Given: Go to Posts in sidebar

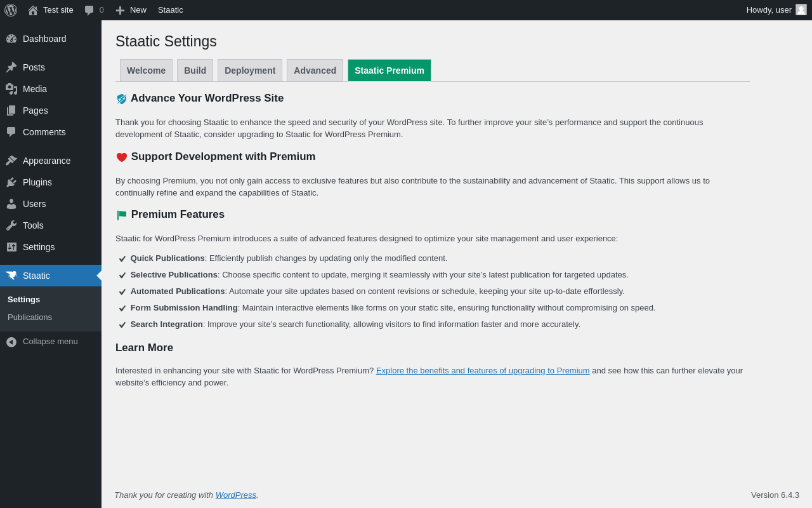Looking at the screenshot, I should pyautogui.click(x=51, y=67).
